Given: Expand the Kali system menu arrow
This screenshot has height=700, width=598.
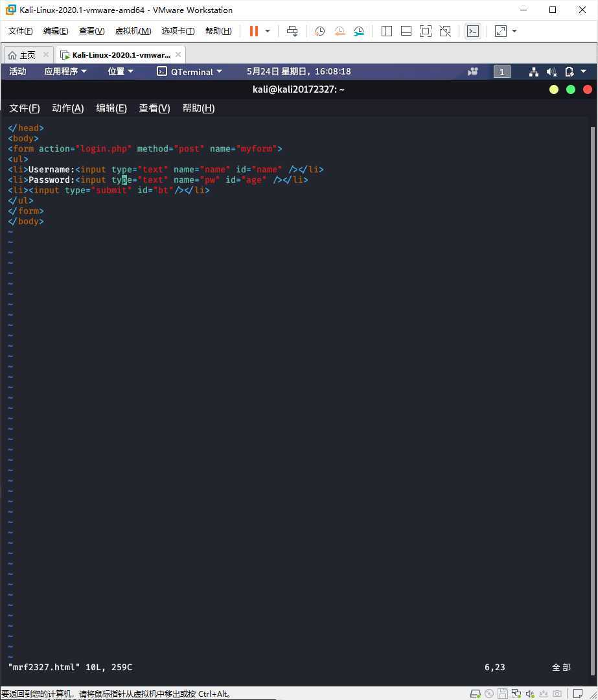Looking at the screenshot, I should click(x=583, y=71).
